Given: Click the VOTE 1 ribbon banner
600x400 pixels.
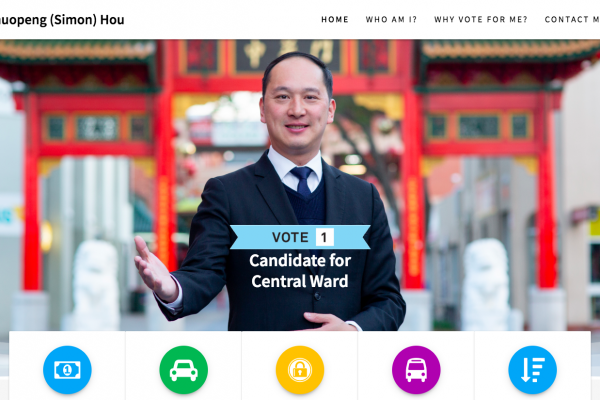Looking at the screenshot, I should (x=300, y=237).
